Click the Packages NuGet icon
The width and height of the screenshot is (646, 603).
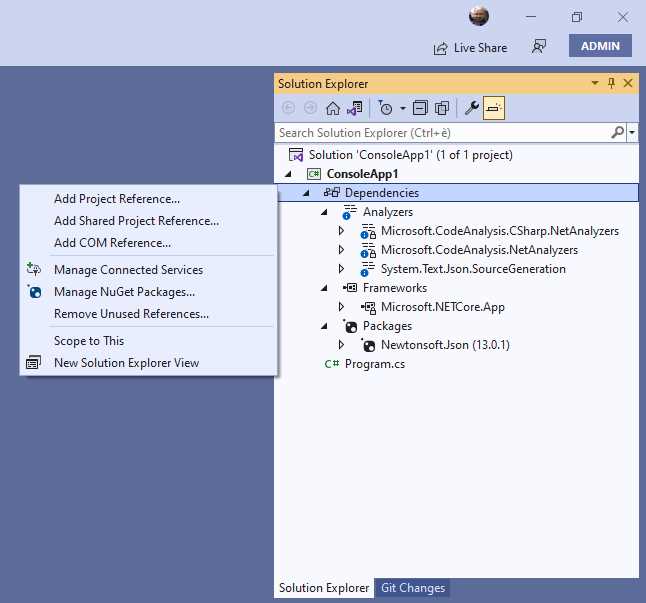point(350,326)
